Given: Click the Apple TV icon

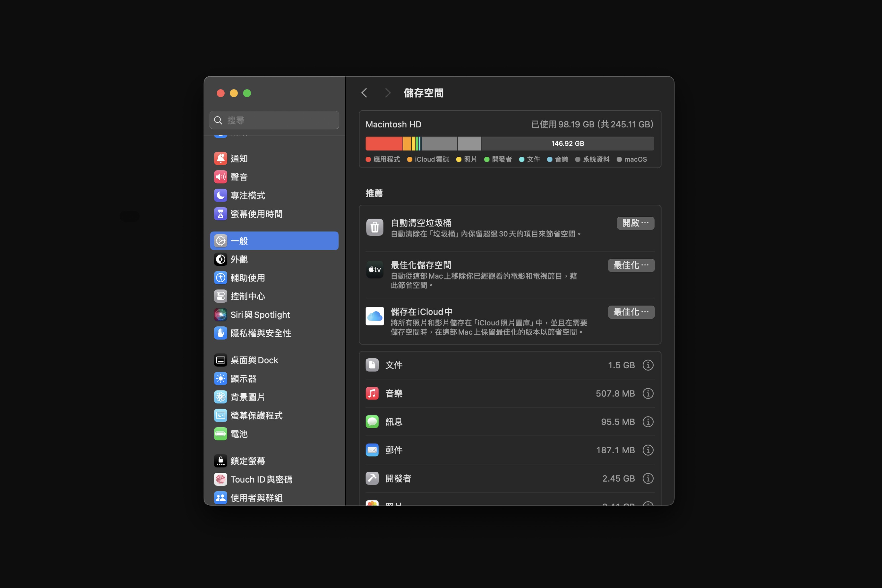Looking at the screenshot, I should (x=375, y=269).
